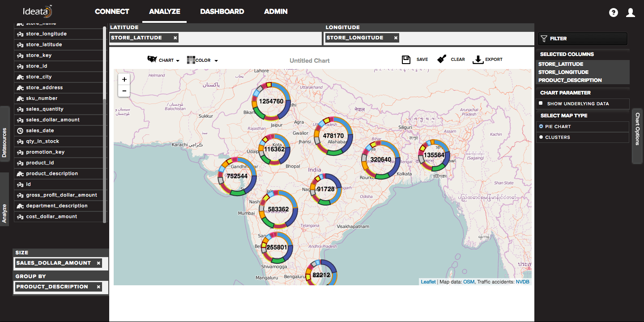
Task: Click the Save floppy disk icon
Action: tap(406, 60)
